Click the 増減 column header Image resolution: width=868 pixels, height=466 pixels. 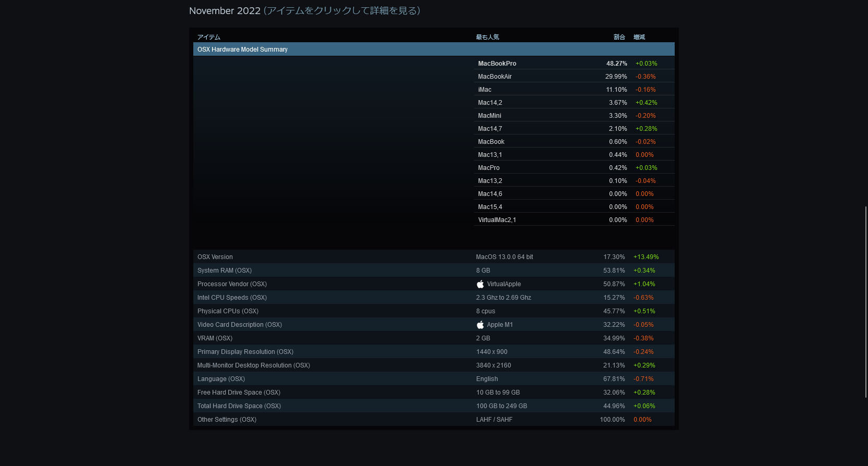point(639,37)
